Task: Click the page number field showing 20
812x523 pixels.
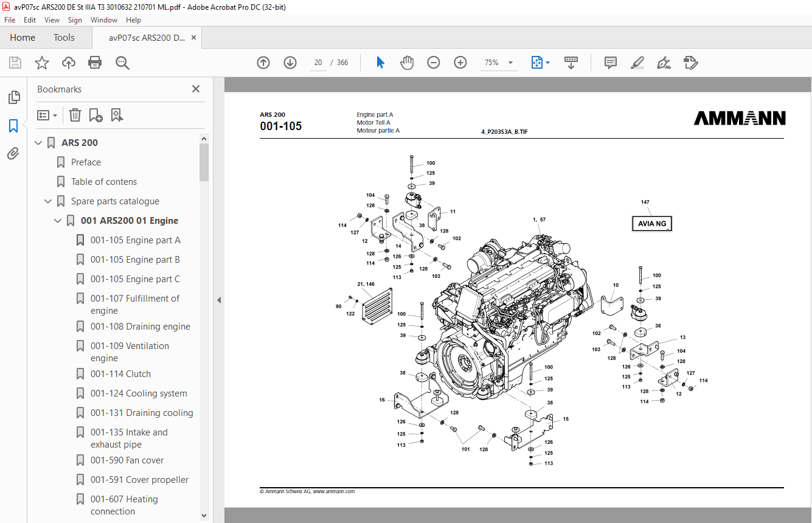Action: (318, 63)
